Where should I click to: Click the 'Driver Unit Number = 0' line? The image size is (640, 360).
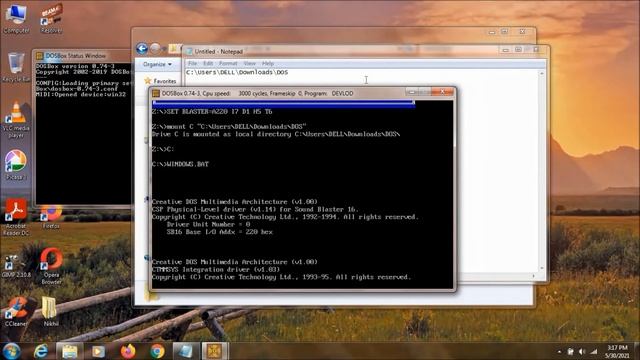point(208,224)
